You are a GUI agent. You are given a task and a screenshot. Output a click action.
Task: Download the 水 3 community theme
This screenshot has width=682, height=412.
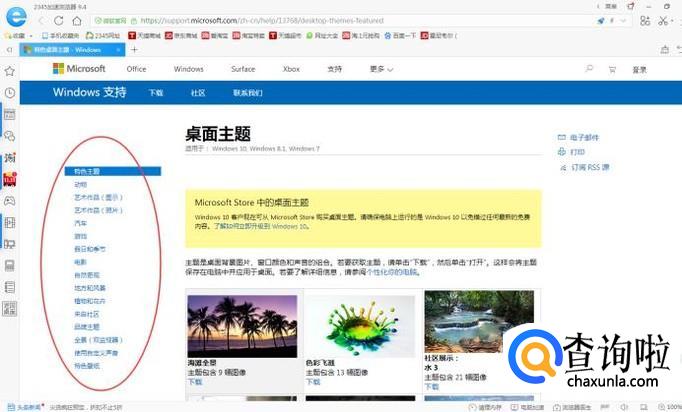tap(431, 386)
